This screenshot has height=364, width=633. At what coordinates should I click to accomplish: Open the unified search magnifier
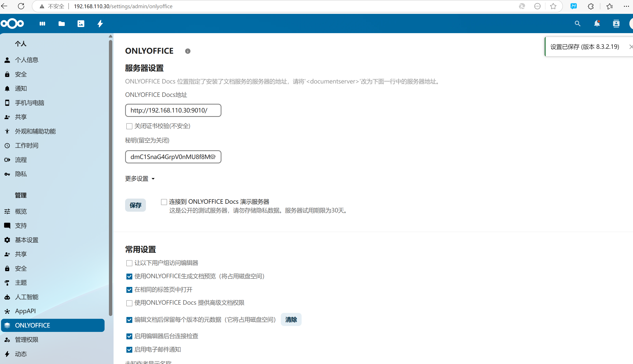pos(578,24)
